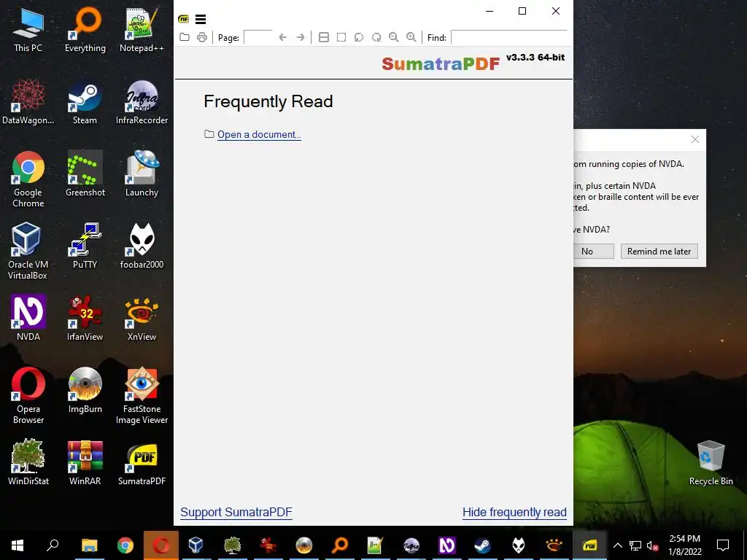Screen dimensions: 747x560
Task: Click the print toolbar icon
Action: pos(202,37)
